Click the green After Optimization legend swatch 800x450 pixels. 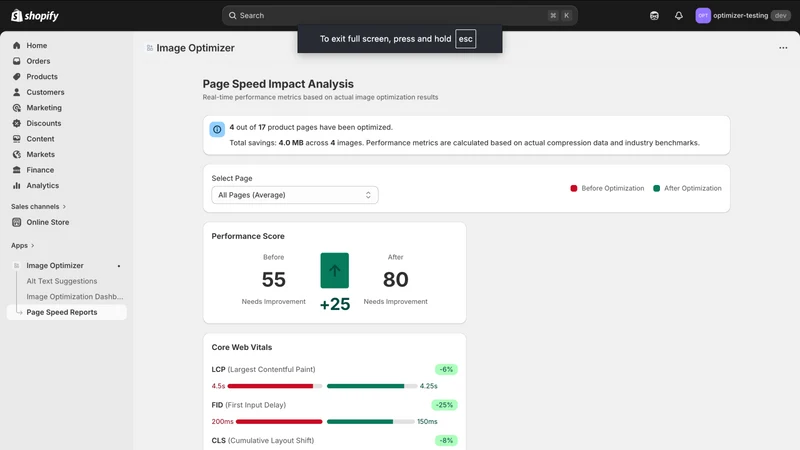(x=657, y=188)
